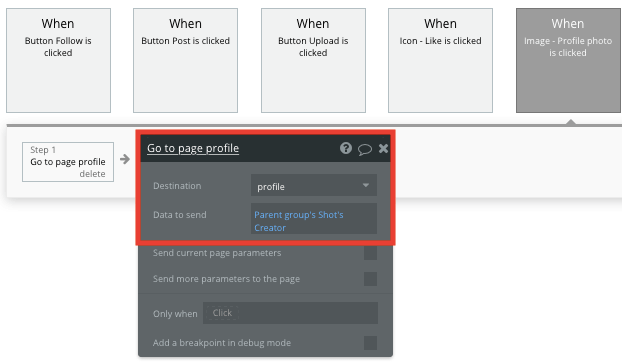
Task: Open the comment bubble on action panel
Action: click(365, 149)
